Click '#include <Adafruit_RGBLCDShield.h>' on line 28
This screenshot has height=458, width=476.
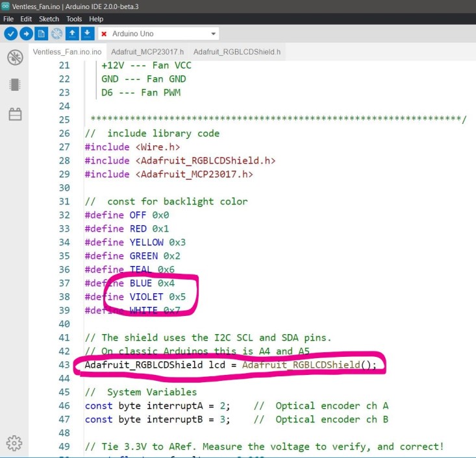[x=180, y=161]
